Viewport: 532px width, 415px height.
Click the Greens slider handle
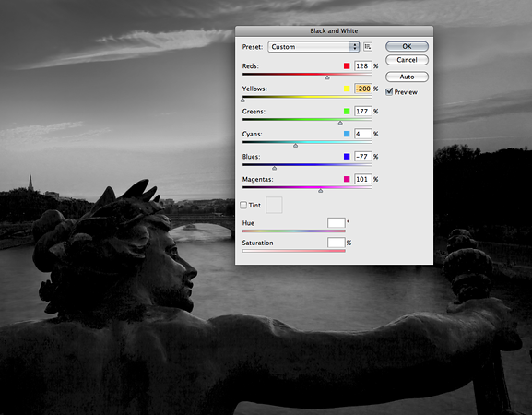[x=340, y=123]
